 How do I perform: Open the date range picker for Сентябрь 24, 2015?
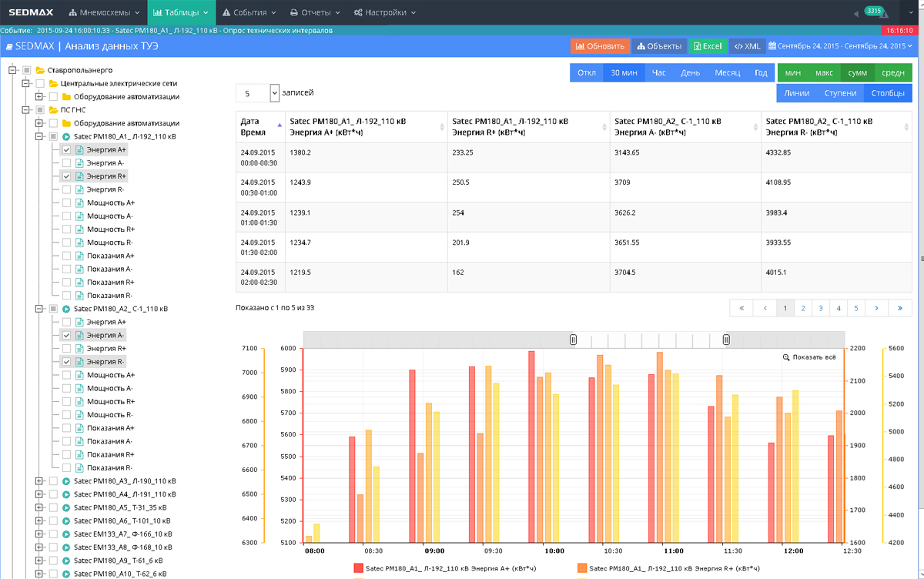840,46
